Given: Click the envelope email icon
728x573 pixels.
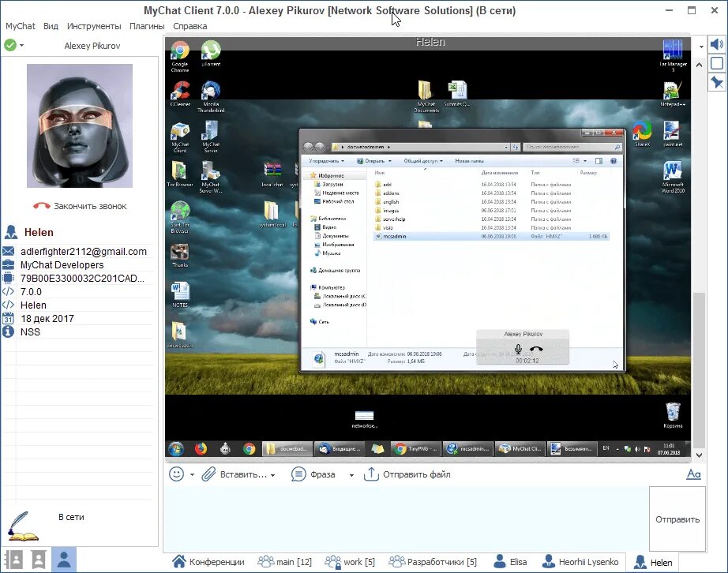Looking at the screenshot, I should [9, 252].
